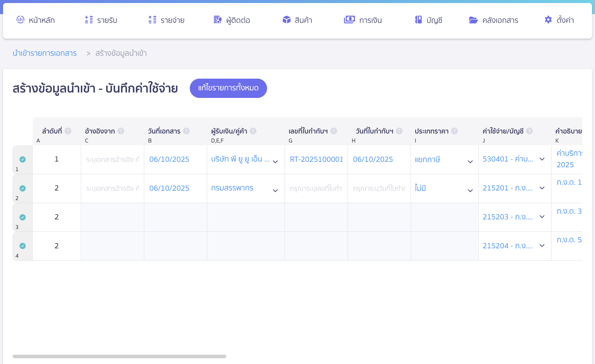Click the หน้าหลัก dashboard icon

point(20,20)
